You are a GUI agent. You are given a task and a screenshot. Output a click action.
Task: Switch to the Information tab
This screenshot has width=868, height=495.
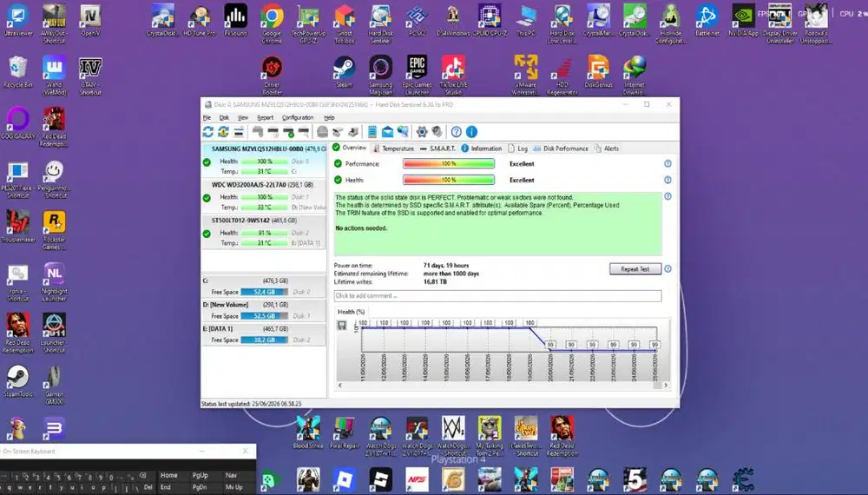pos(482,148)
